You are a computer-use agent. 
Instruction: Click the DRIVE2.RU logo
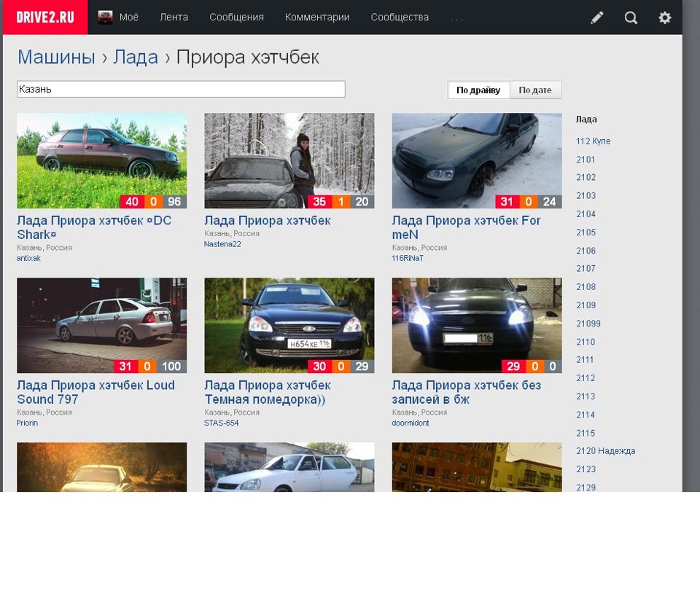44,17
